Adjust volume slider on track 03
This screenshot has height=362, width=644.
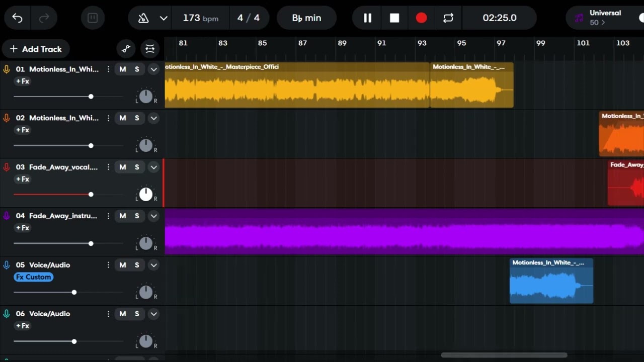click(91, 195)
